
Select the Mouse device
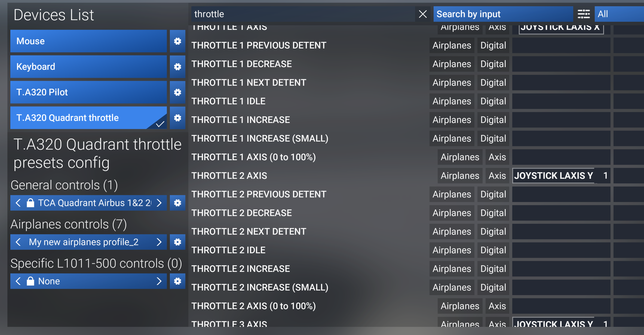click(88, 41)
